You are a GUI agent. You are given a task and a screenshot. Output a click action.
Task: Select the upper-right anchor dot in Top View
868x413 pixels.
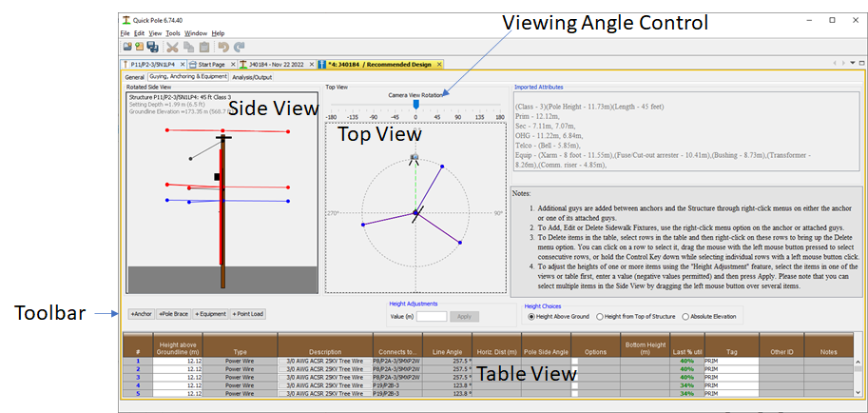point(442,166)
